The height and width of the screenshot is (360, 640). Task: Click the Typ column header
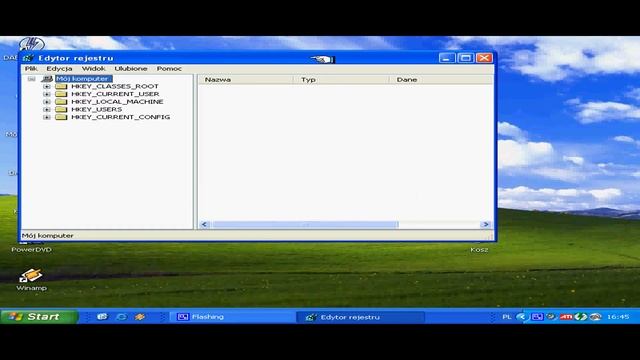341,80
